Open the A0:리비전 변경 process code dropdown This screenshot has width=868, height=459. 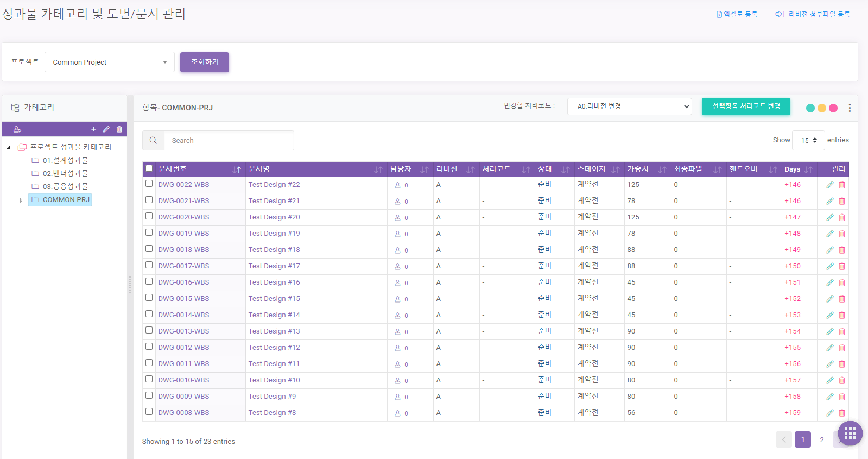click(x=630, y=106)
